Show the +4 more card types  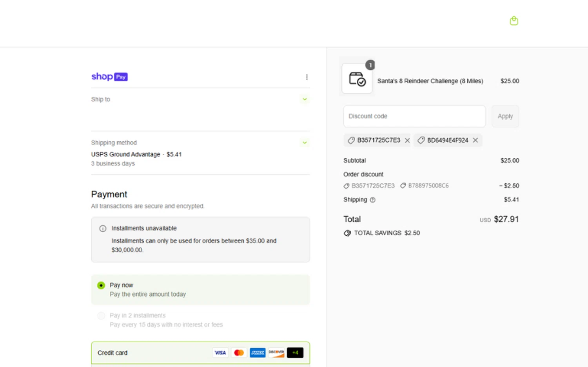coord(295,353)
